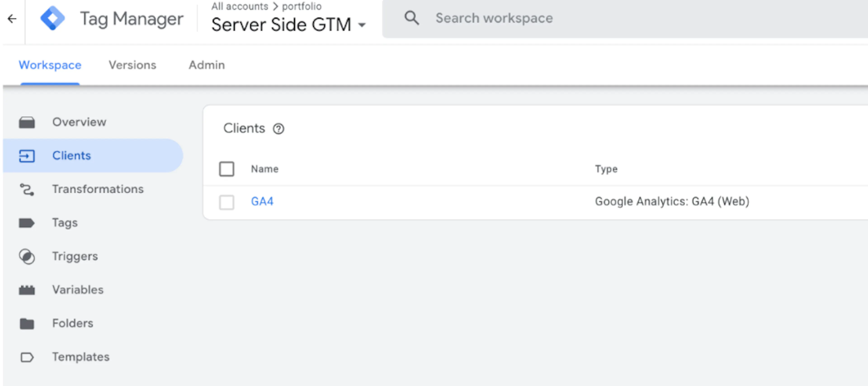Click the Tag Manager diamond logo
This screenshot has height=386, width=868.
(x=53, y=18)
